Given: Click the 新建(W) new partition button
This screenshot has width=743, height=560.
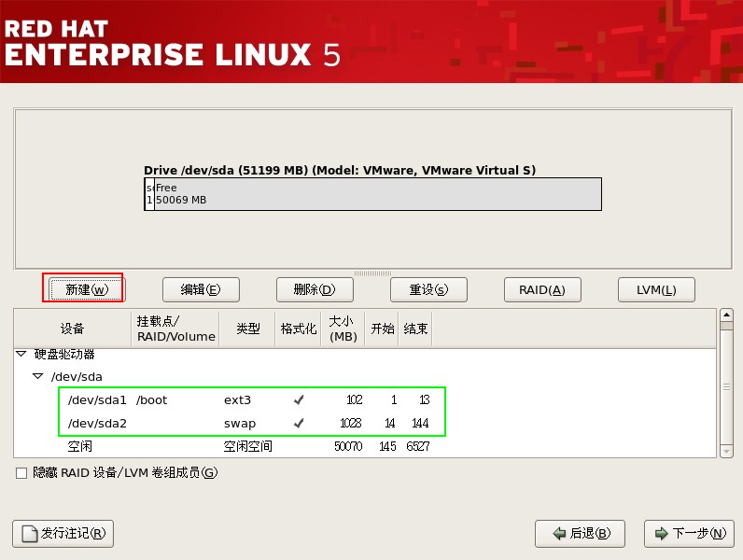Looking at the screenshot, I should pyautogui.click(x=87, y=289).
